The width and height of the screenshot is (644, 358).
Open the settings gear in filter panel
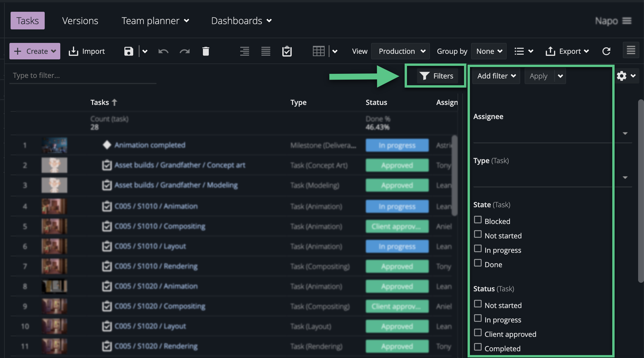(622, 76)
